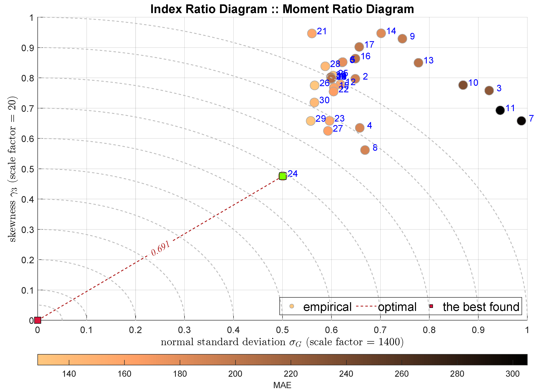Select data point labeled 13
539x392 pixels.
click(418, 63)
